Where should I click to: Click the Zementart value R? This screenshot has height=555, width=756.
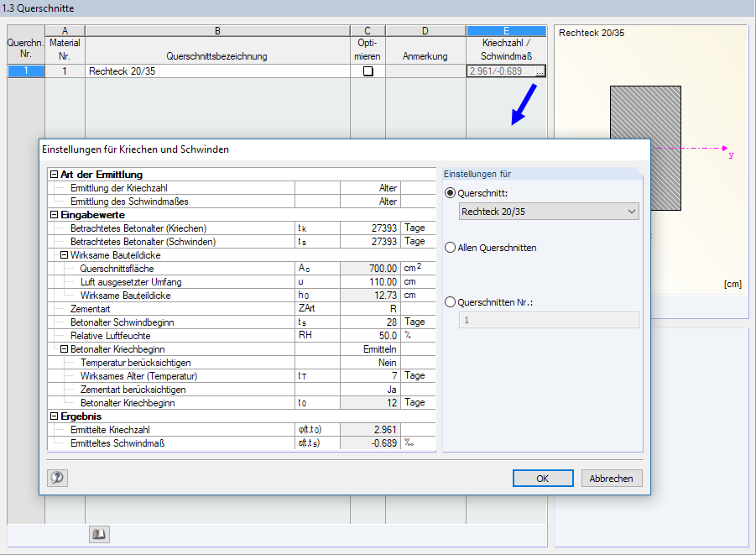(370, 309)
